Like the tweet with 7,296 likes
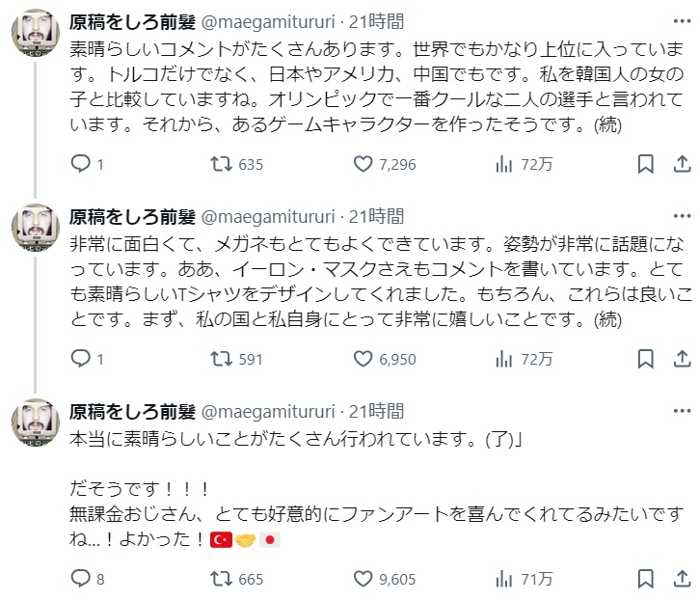Viewport: 700px width, 601px height. pos(363,164)
